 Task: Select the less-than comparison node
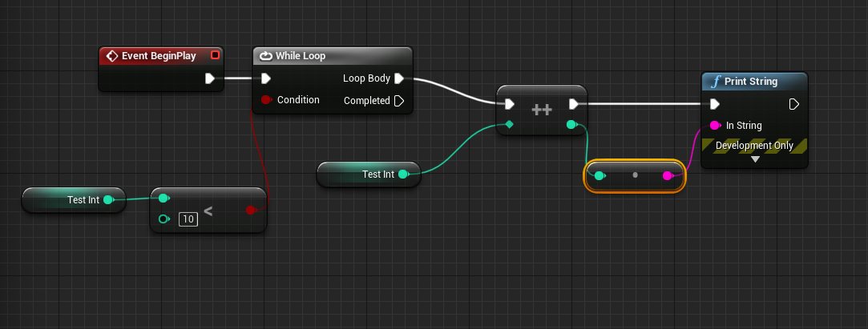[x=208, y=210]
